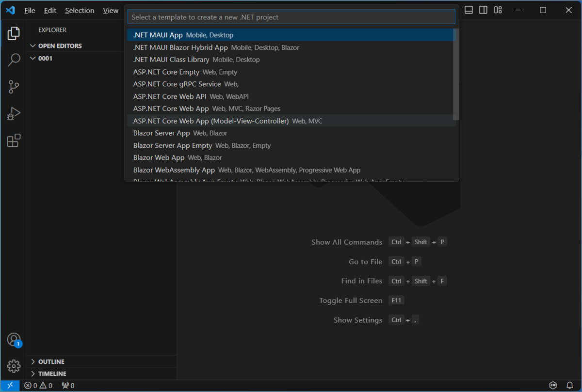Expand the TIMELINE section
This screenshot has width=582, height=392.
[102, 374]
